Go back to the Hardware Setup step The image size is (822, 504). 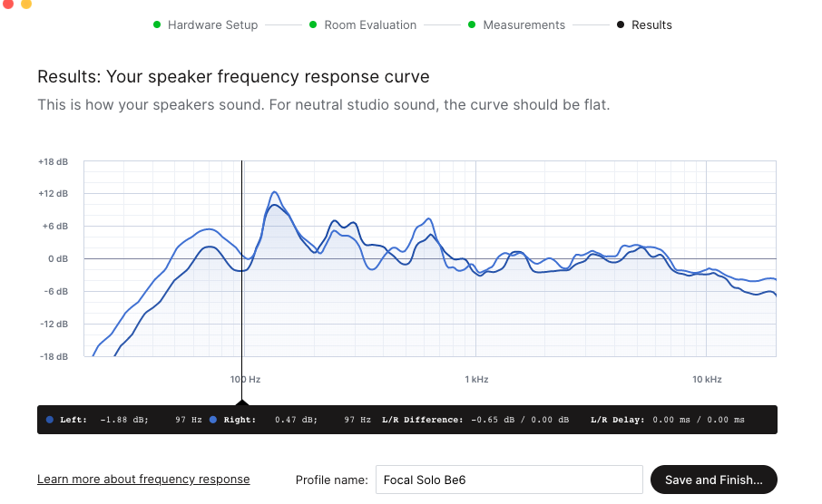[x=212, y=24]
